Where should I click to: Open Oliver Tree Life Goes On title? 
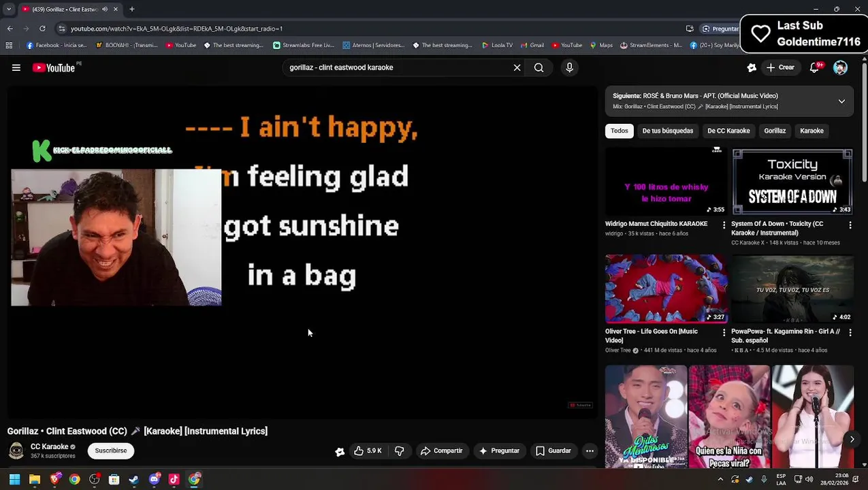[652, 336]
